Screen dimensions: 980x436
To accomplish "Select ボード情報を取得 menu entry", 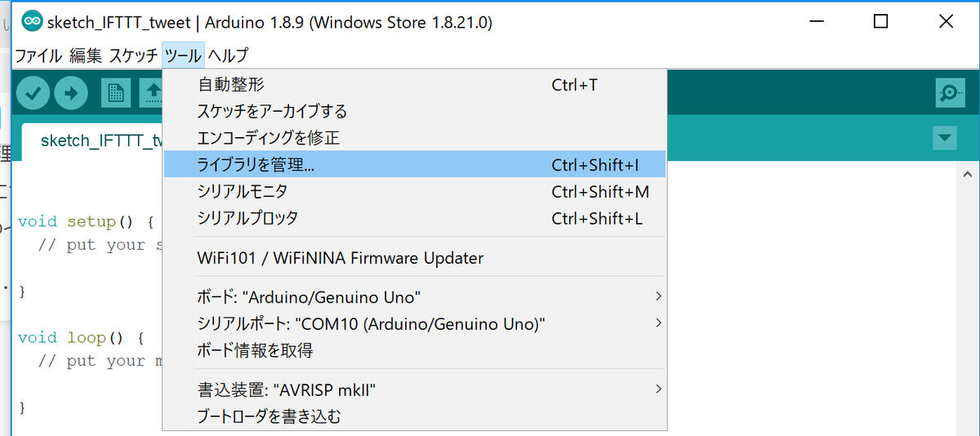I will pos(256,350).
